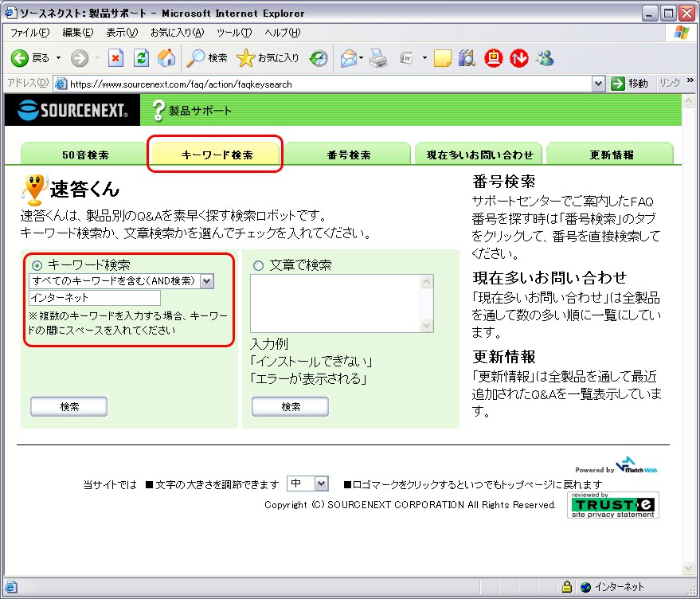Click the page scrollbar down arrow
This screenshot has height=599, width=700.
point(688,568)
